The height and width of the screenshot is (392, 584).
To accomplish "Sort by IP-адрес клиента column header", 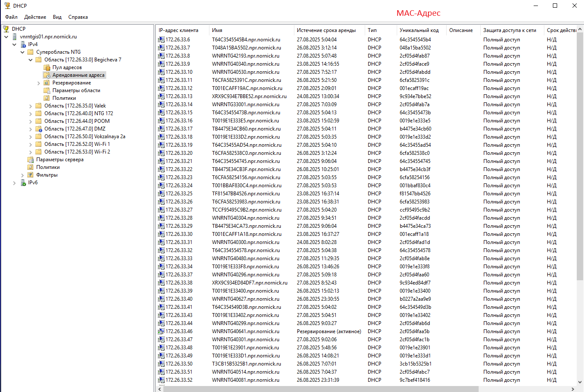I will tap(178, 30).
